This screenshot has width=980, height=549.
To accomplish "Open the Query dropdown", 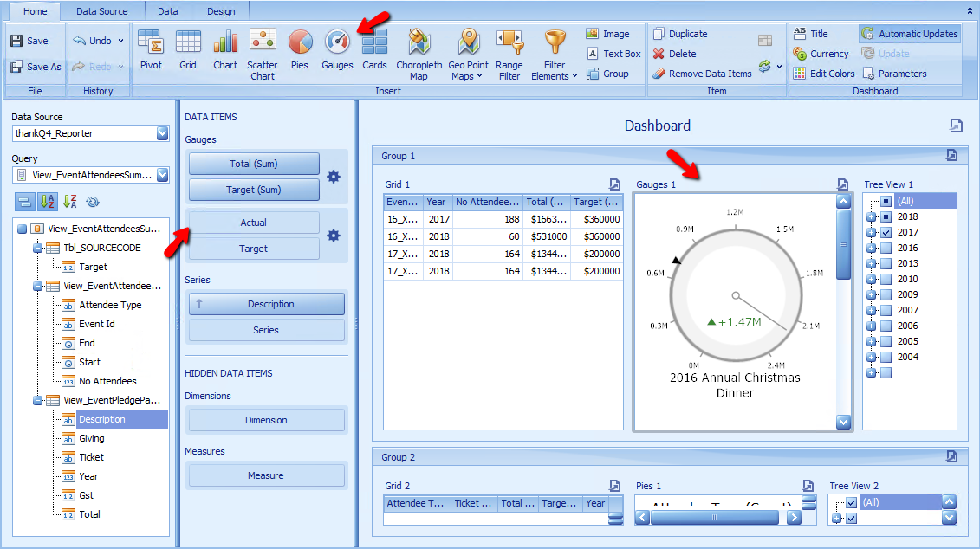I will coord(163,175).
